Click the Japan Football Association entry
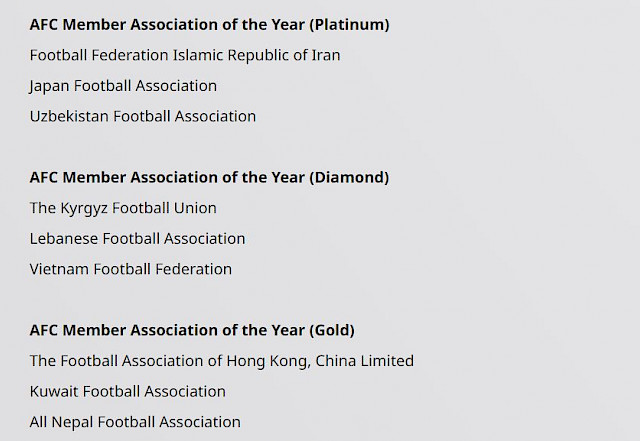640x441 pixels. point(123,86)
